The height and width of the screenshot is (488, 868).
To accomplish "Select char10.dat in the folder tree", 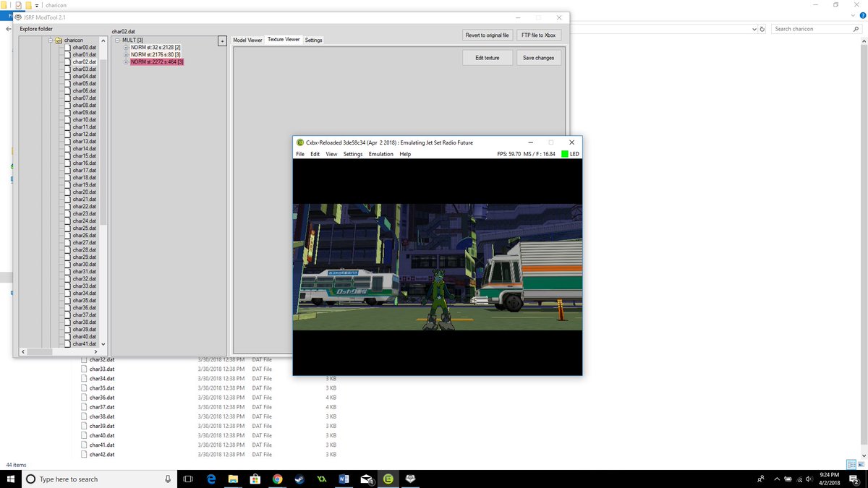I will tap(84, 120).
